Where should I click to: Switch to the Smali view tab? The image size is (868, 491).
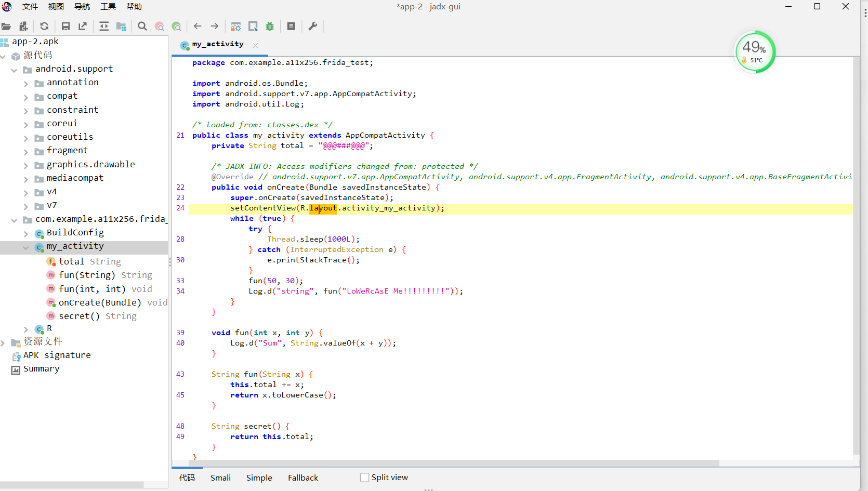[x=220, y=478]
